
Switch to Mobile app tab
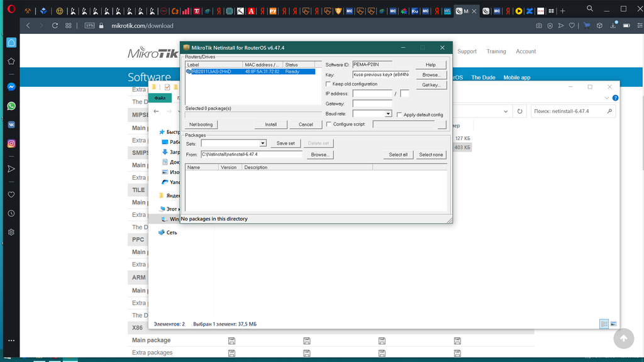tap(517, 77)
